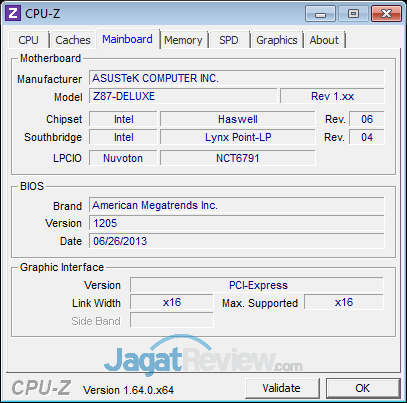Click BIOS brand American Megatrends Inc.
The width and height of the screenshot is (407, 403).
(x=237, y=205)
